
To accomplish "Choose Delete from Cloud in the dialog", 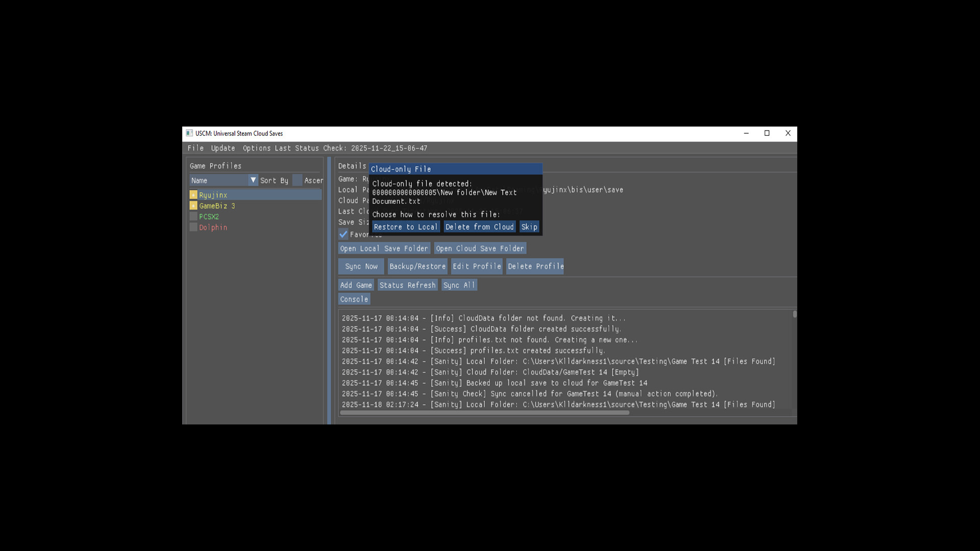I will (479, 227).
